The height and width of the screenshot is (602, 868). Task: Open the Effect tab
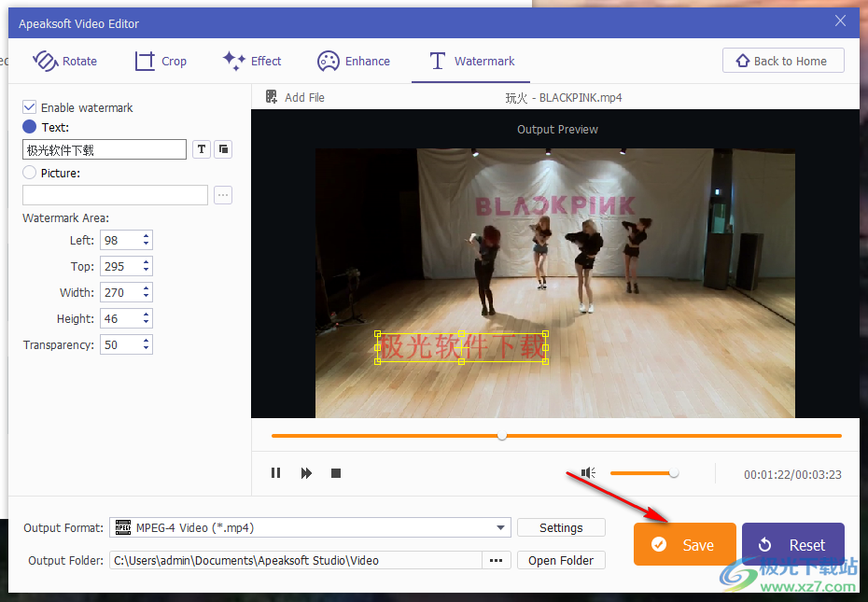252,61
